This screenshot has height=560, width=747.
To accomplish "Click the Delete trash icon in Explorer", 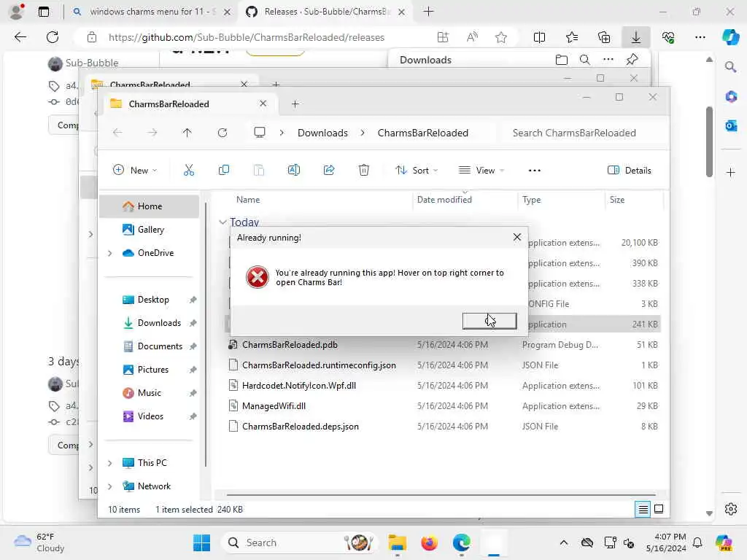I will pyautogui.click(x=363, y=170).
